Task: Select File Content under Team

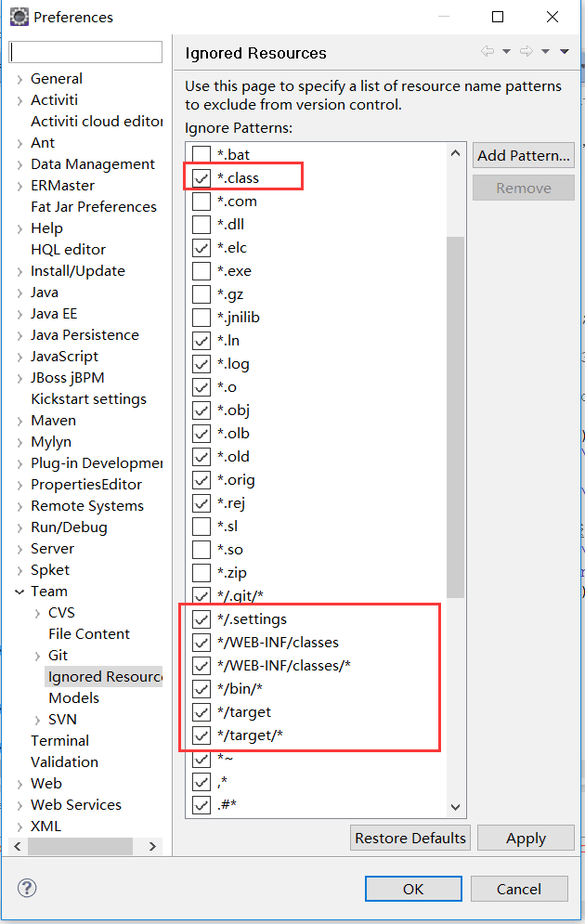Action: (x=89, y=634)
